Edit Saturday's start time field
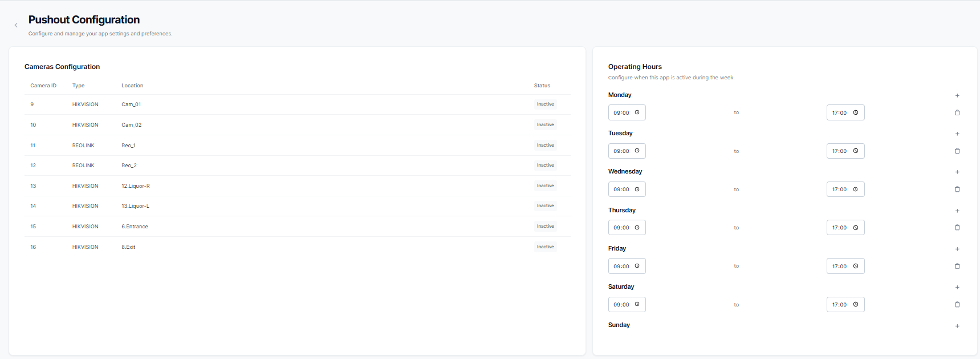Screen dimensions: 980x359 coord(621,305)
